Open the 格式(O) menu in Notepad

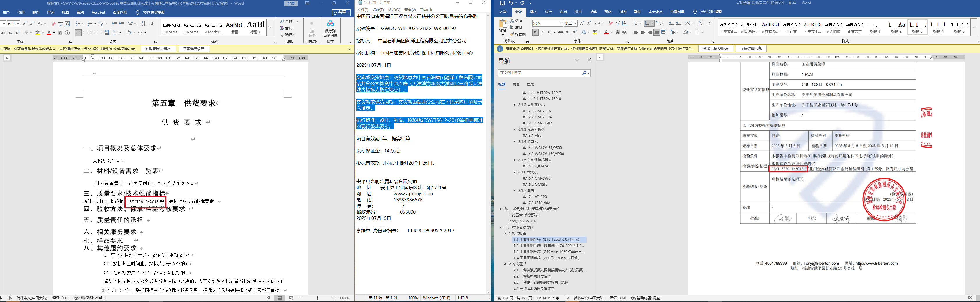pyautogui.click(x=394, y=10)
